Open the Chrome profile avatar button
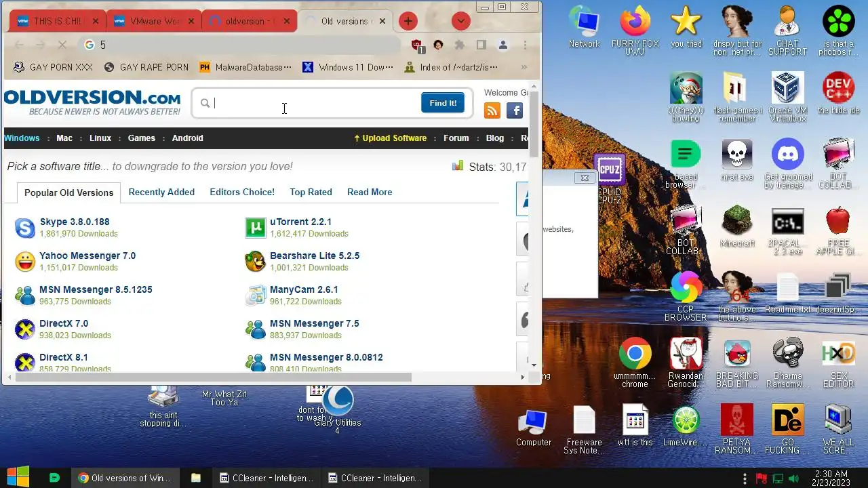868x488 pixels. [503, 45]
